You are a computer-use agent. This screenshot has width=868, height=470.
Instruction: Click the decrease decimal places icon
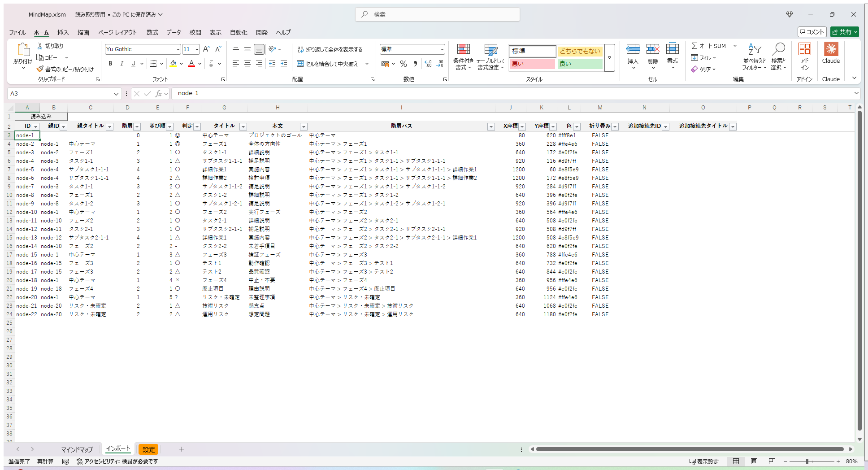click(440, 64)
